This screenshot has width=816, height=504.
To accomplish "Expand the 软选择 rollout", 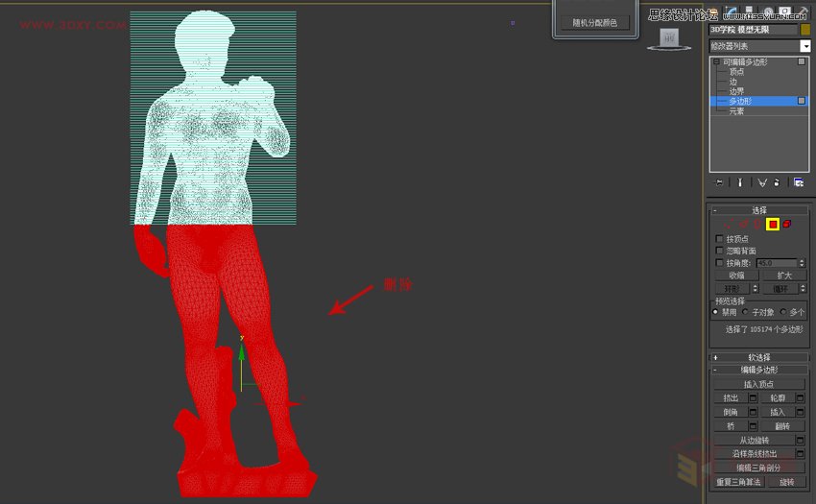I will pyautogui.click(x=759, y=357).
